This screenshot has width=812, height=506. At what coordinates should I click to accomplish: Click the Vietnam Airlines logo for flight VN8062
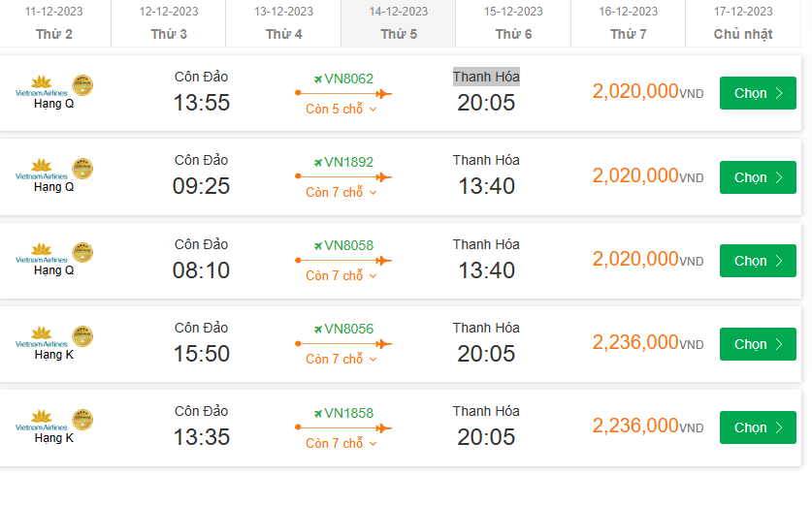(x=42, y=85)
